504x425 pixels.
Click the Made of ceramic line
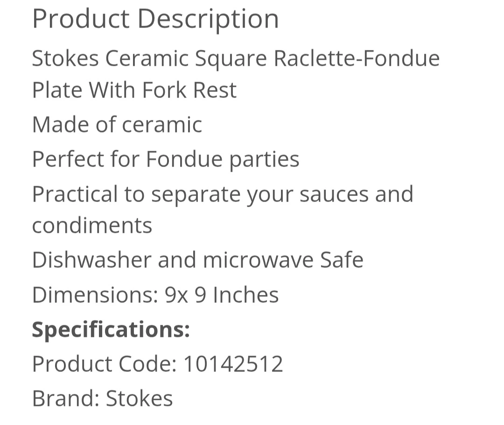(x=117, y=125)
